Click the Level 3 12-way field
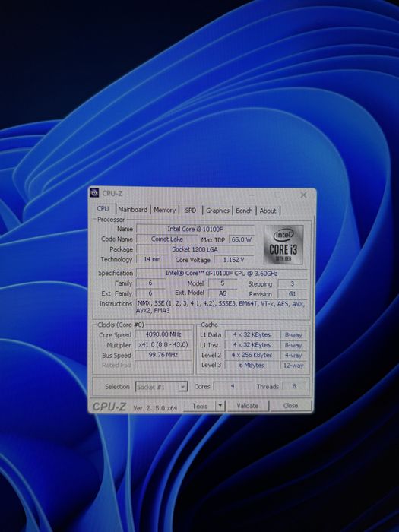The image size is (399, 532). pyautogui.click(x=294, y=366)
